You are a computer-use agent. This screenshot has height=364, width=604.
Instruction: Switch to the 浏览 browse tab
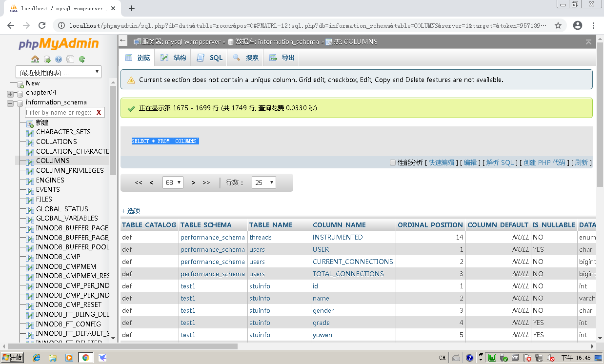(x=138, y=58)
